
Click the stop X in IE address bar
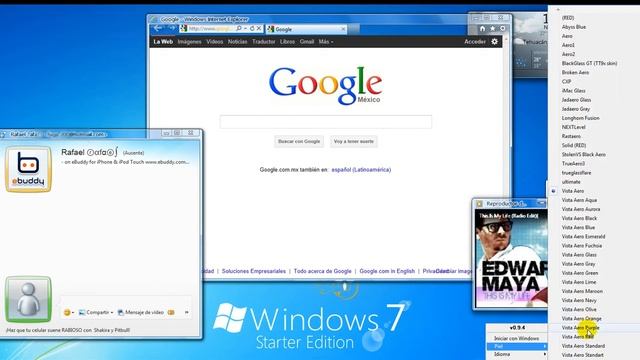coord(259,29)
